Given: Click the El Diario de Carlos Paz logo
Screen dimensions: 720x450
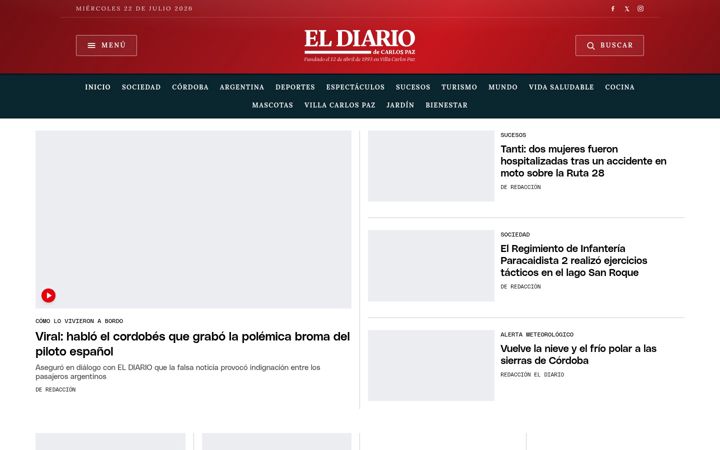Looking at the screenshot, I should coord(360,45).
